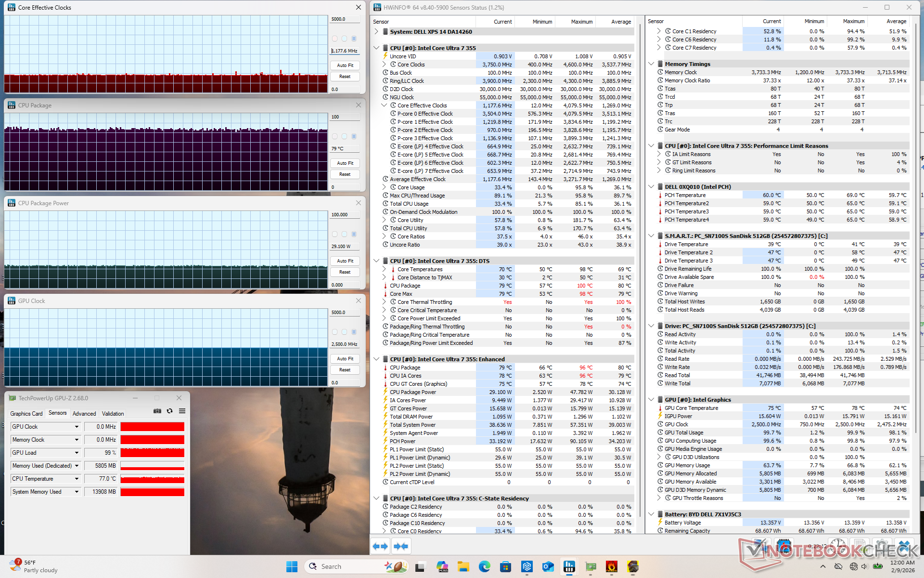Open the GPU Load sensor dropdown
This screenshot has height=578, width=924.
tap(77, 453)
